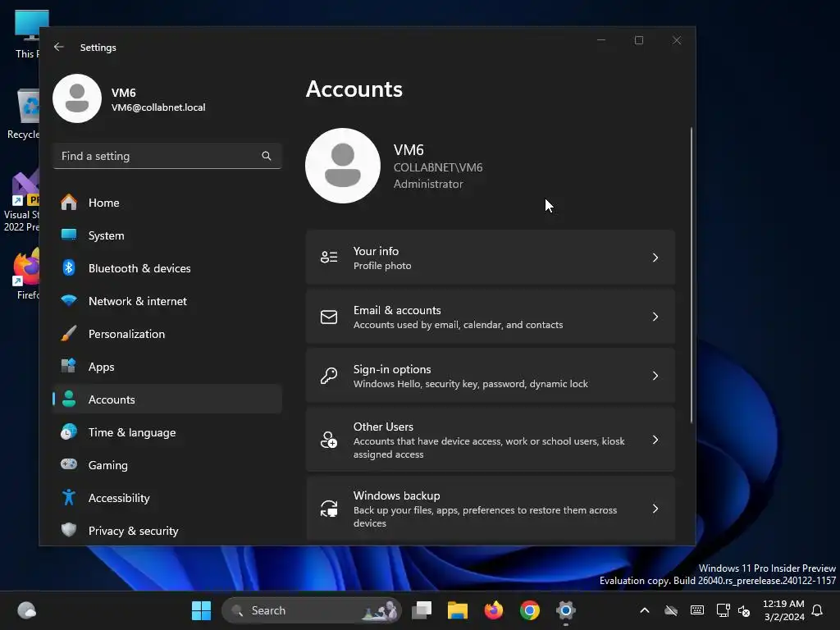Click the Settings gear on taskbar
Image resolution: width=840 pixels, height=630 pixels.
coord(566,610)
